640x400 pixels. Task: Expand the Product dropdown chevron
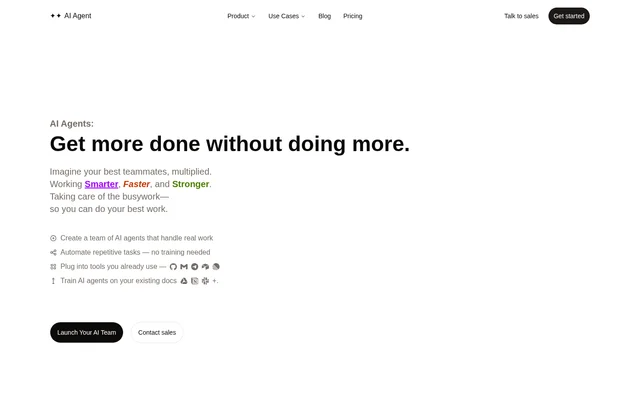tap(253, 16)
